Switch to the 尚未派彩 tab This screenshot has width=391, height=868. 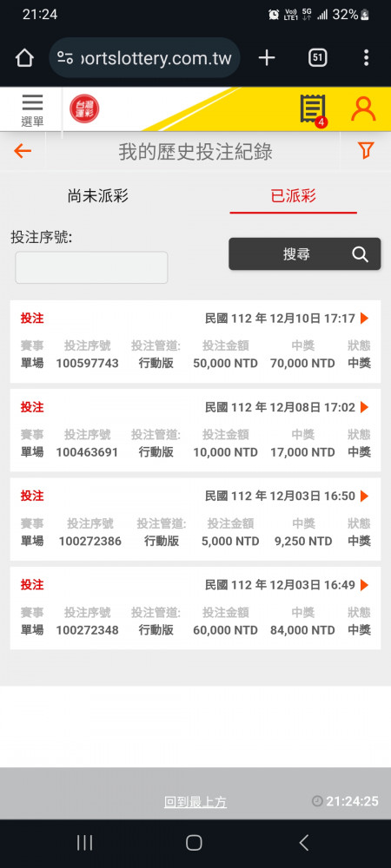[98, 196]
